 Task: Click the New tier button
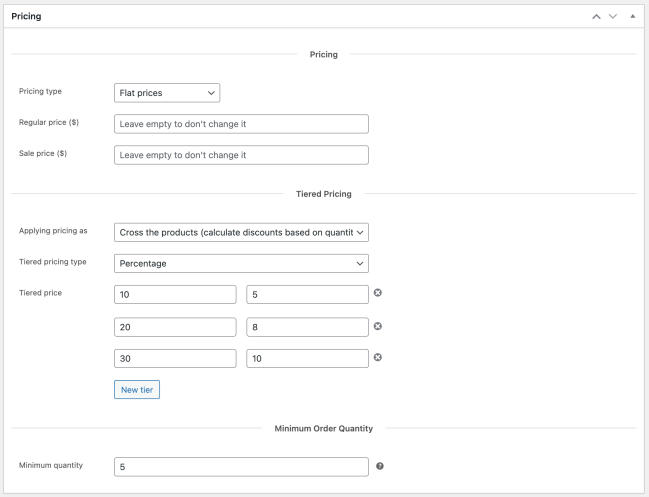137,389
